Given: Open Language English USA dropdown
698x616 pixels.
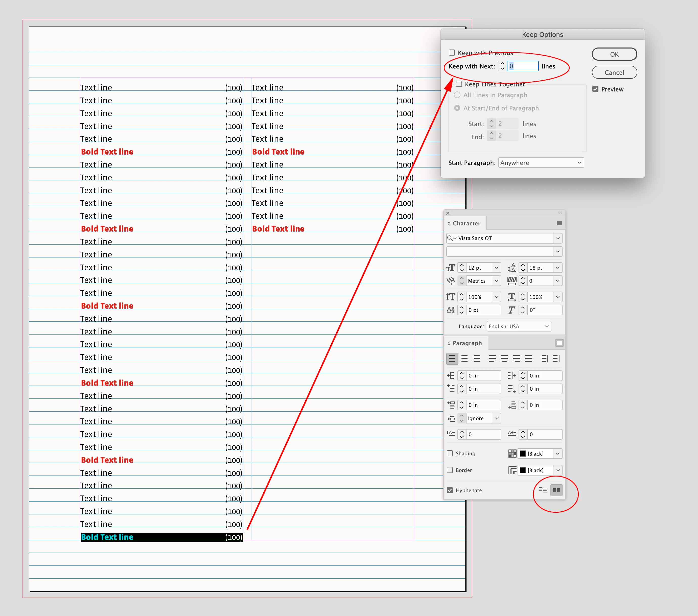Looking at the screenshot, I should (x=518, y=326).
